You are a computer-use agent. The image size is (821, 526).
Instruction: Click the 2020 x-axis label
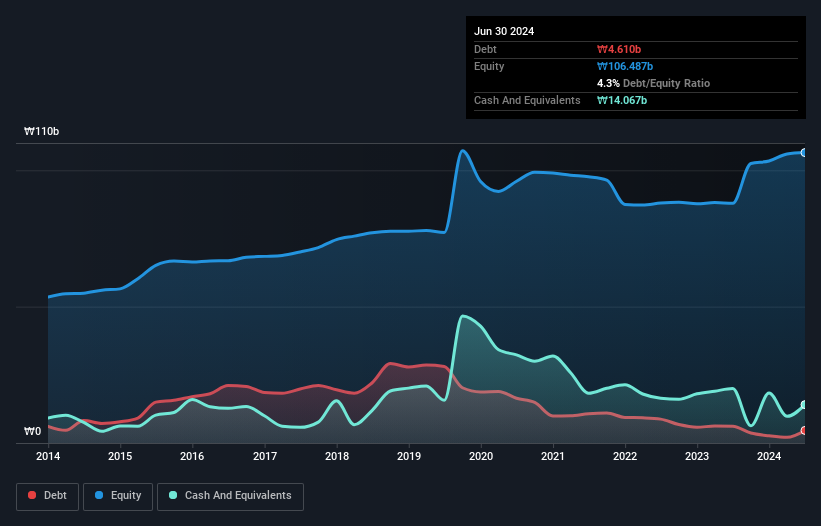point(481,456)
